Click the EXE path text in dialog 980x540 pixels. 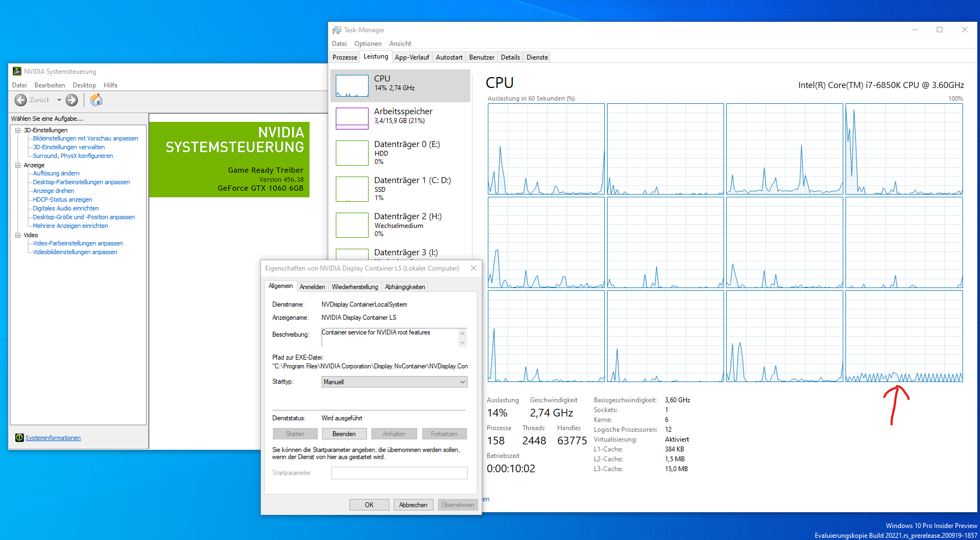pos(370,366)
